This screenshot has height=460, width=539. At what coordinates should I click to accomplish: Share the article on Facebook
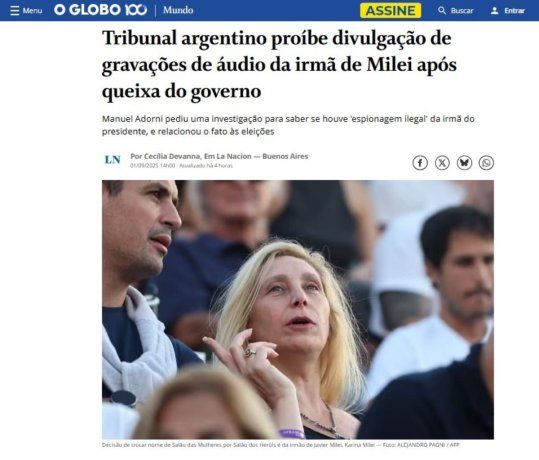[x=420, y=163]
